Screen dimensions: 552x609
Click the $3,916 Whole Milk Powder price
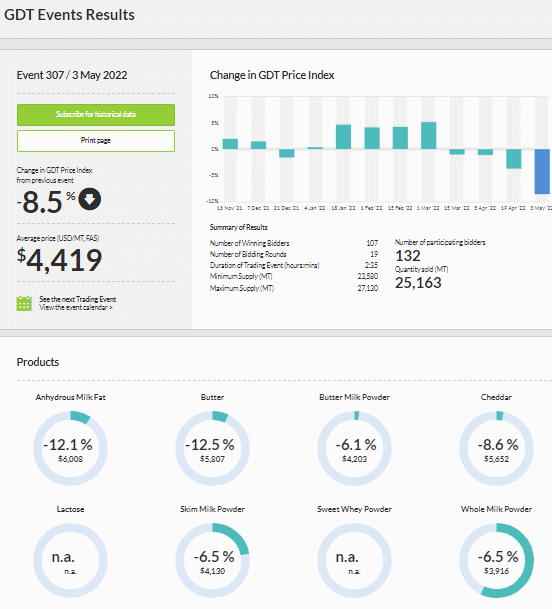pos(496,571)
